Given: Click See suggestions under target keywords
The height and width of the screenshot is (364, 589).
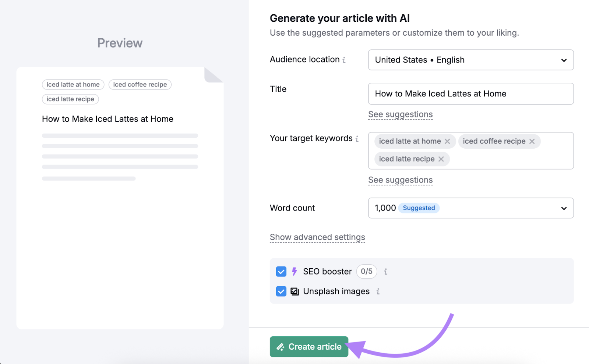Looking at the screenshot, I should [x=400, y=180].
